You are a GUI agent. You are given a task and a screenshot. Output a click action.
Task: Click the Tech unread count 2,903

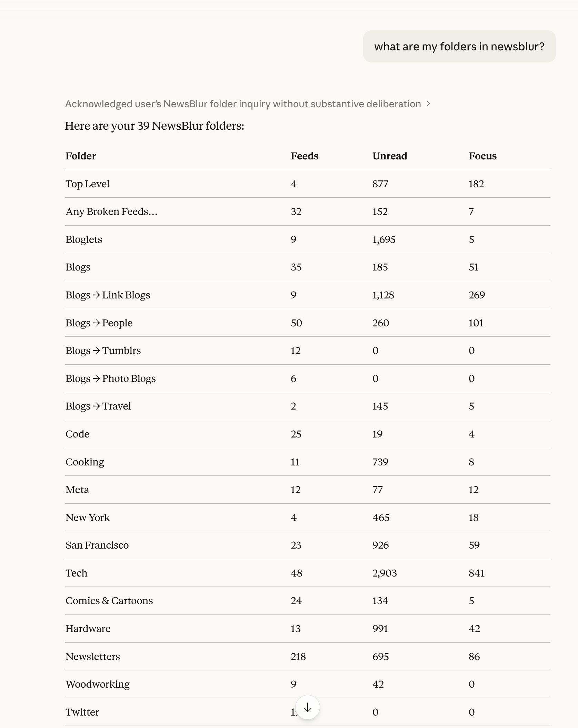(x=385, y=573)
